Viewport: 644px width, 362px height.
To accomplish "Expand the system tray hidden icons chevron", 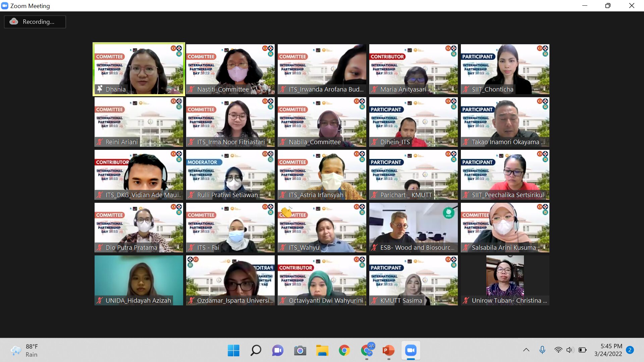I will 526,350.
